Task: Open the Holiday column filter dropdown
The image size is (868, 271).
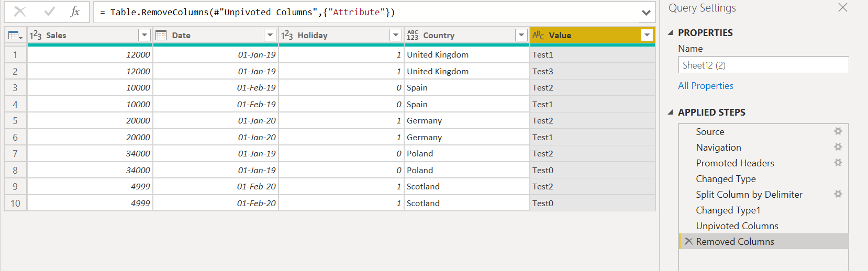Action: pyautogui.click(x=396, y=35)
